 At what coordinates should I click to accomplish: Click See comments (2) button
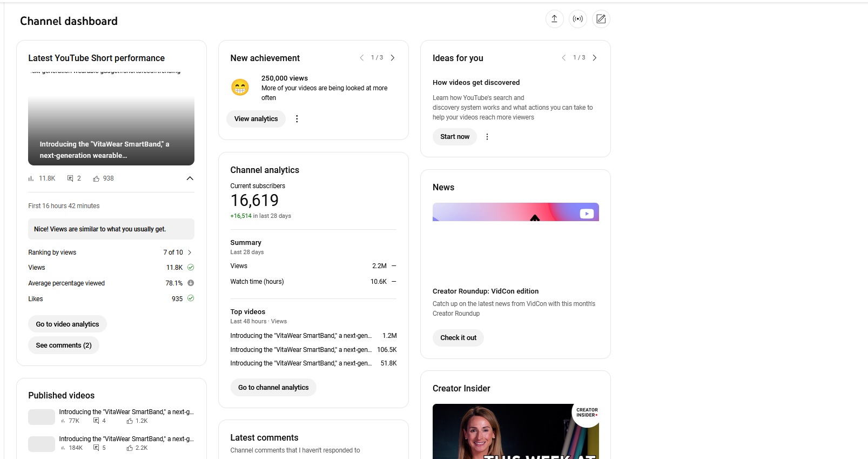[64, 345]
